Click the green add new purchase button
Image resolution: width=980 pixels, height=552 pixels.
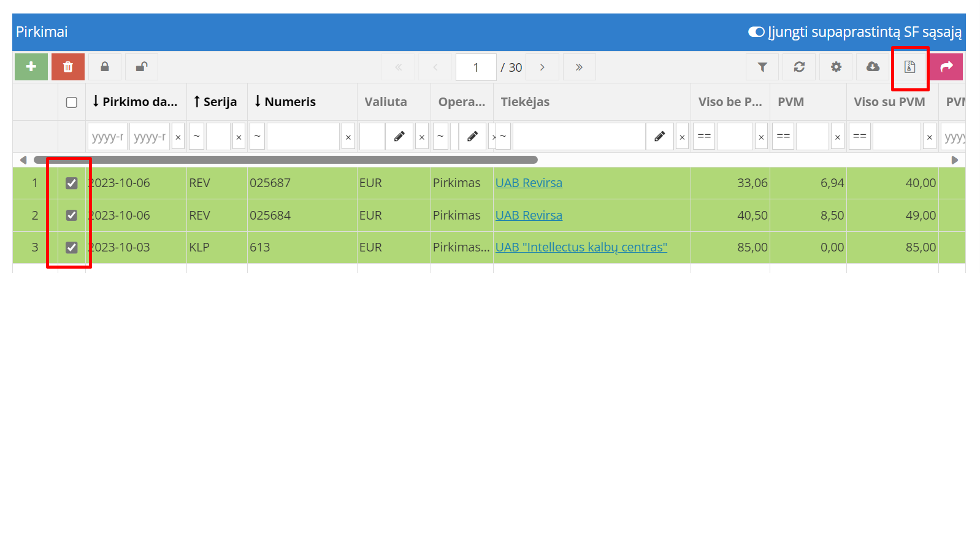(31, 67)
